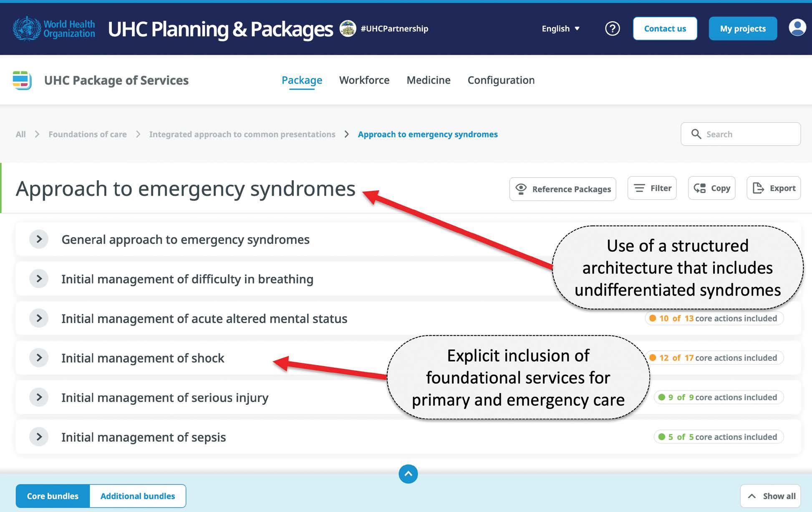The image size is (812, 512).
Task: Click the magnifying glass search icon
Action: coord(696,134)
